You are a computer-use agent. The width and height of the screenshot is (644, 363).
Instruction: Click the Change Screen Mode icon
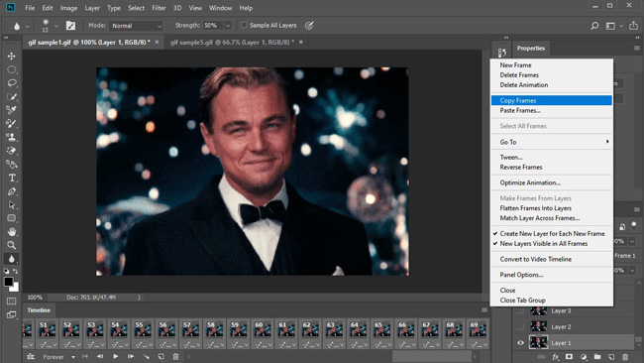click(x=12, y=315)
